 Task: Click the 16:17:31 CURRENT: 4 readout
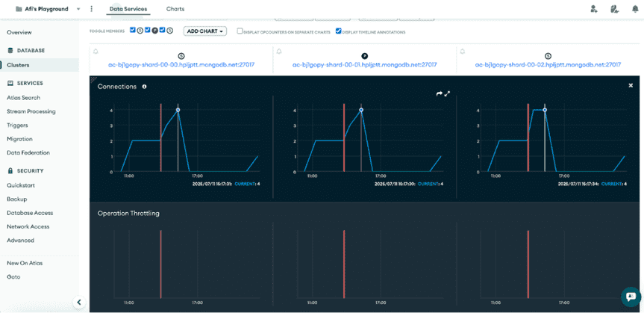coord(226,184)
